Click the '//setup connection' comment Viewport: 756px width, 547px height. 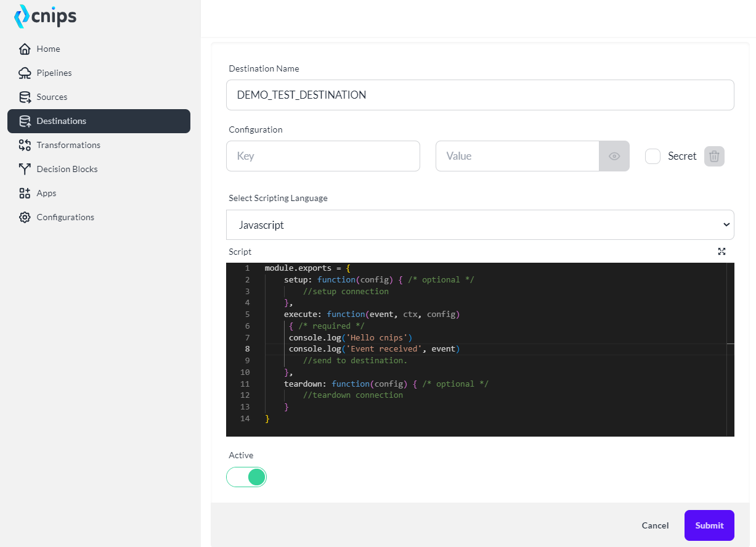[x=346, y=291]
